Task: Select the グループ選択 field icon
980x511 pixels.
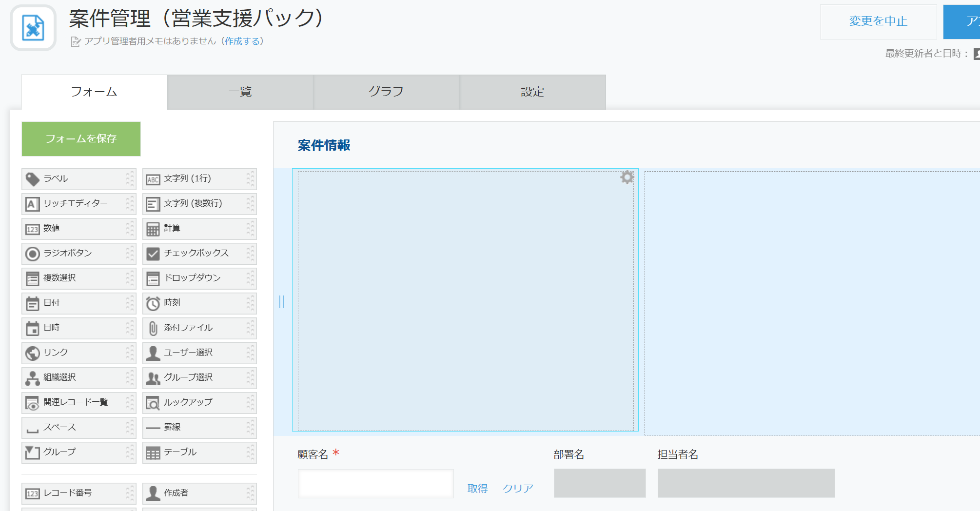Action: (x=153, y=378)
